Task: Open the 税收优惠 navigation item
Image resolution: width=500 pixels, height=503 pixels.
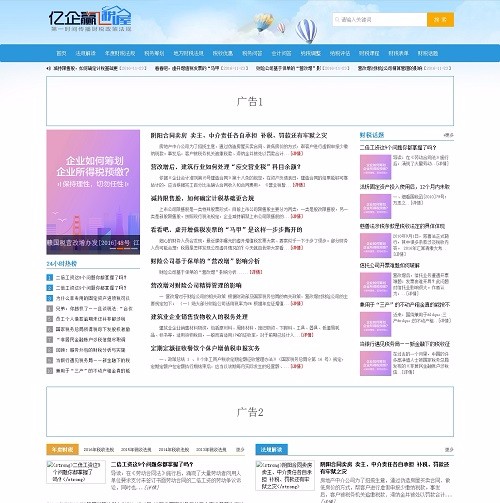Action: point(223,53)
